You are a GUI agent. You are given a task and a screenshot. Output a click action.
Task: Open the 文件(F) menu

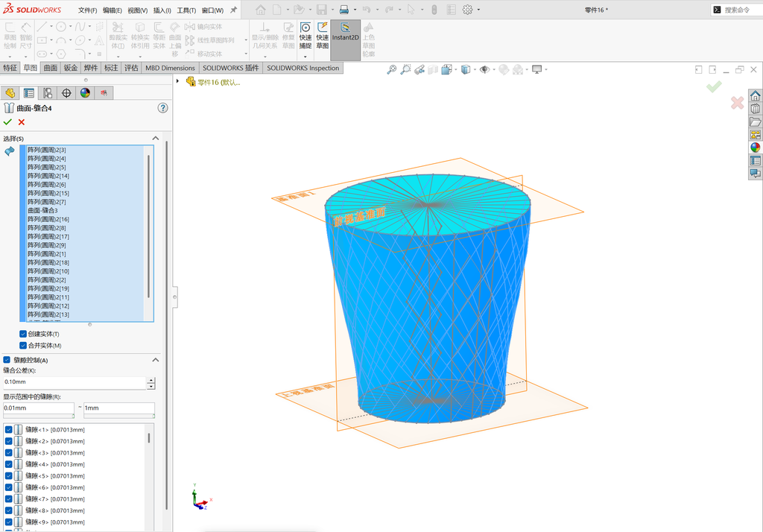[88, 10]
